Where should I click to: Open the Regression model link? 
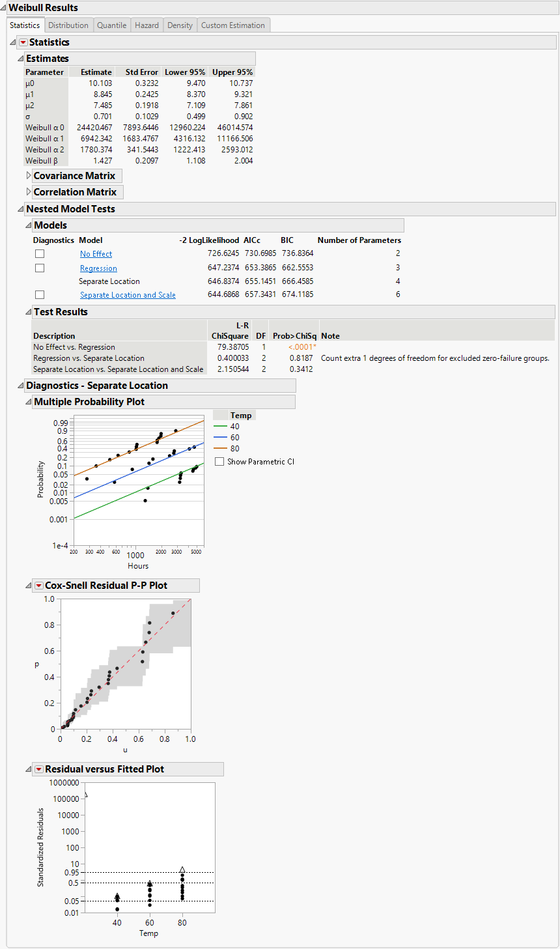coord(100,268)
